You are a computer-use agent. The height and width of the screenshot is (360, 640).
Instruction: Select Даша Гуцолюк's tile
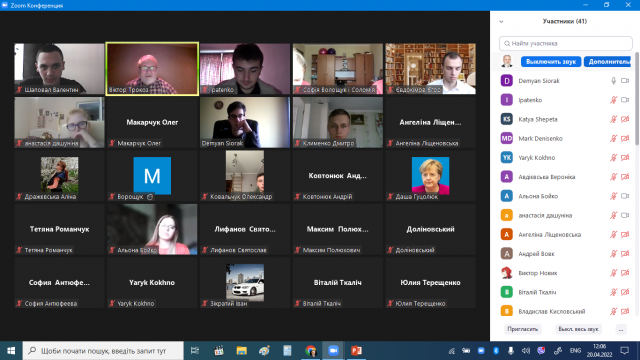431,176
